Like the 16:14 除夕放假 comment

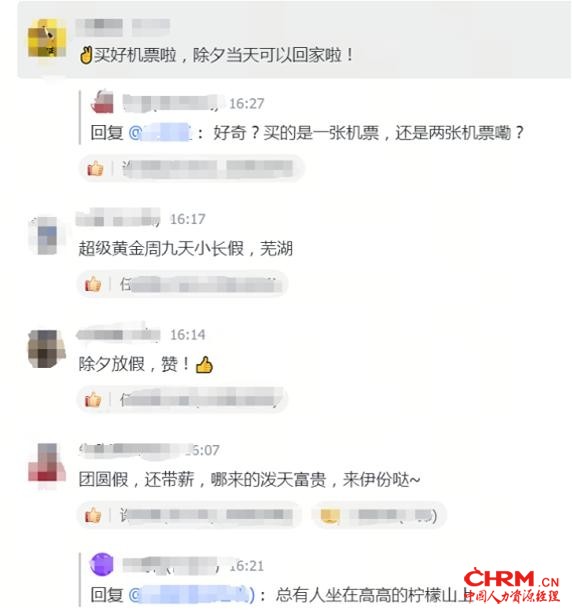(x=93, y=399)
